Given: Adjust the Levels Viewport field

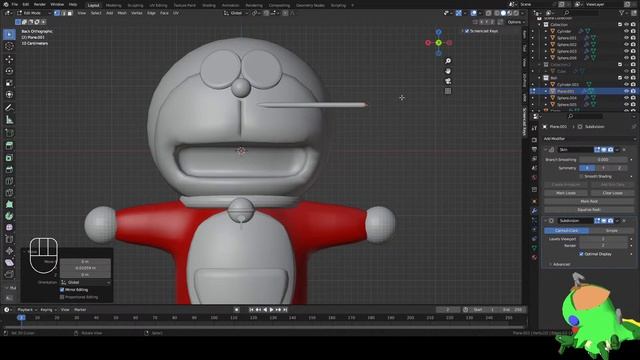Looking at the screenshot, I should coord(603,239).
